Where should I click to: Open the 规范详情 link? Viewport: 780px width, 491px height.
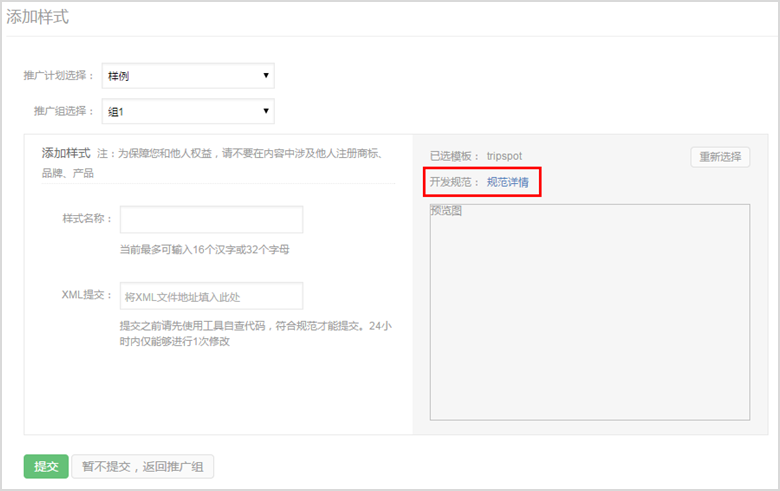tap(508, 182)
